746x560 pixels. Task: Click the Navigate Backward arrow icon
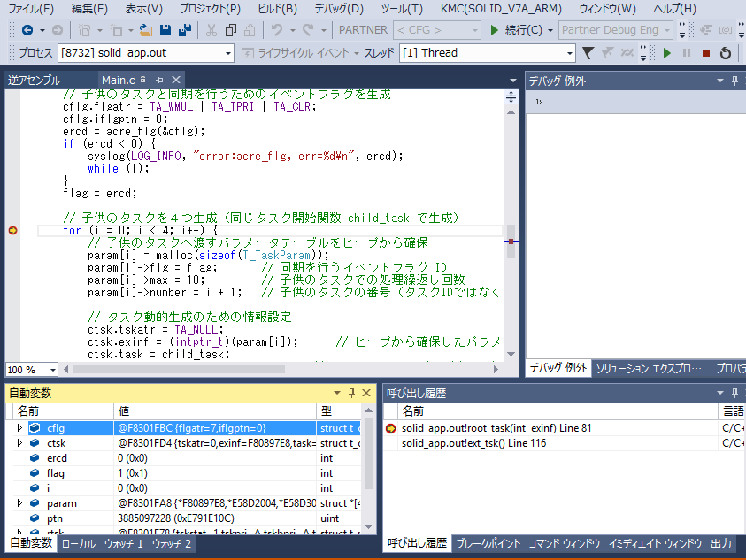(x=27, y=30)
